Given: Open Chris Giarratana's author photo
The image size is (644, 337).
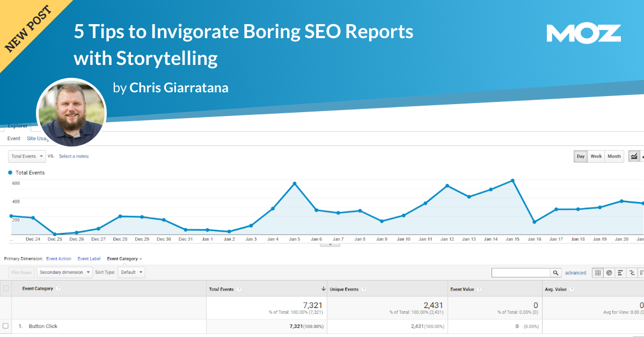Looking at the screenshot, I should tap(71, 112).
